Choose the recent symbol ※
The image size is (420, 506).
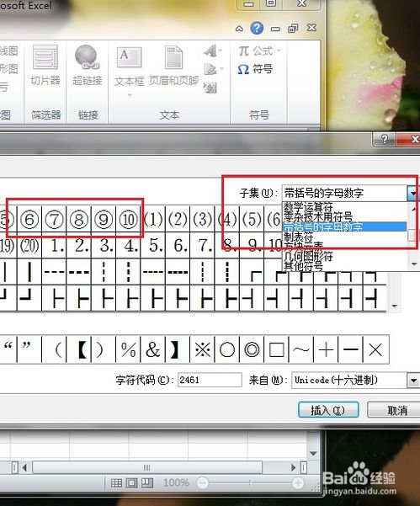point(203,349)
